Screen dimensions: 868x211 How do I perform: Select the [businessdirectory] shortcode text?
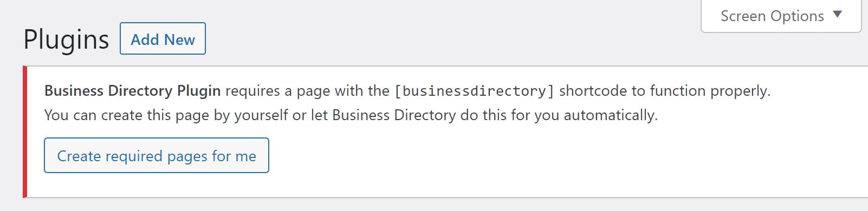(x=474, y=91)
